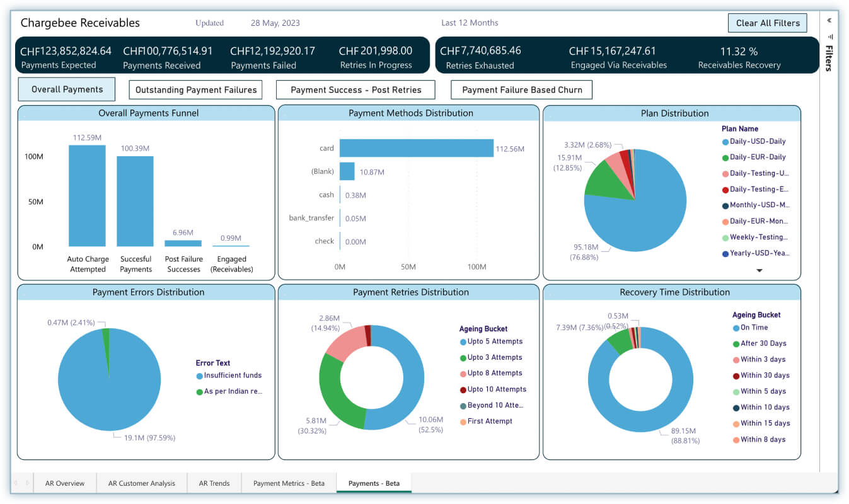Select Upto 8 Attempts legend entry
Screen dimensions: 849x504
tap(491, 373)
